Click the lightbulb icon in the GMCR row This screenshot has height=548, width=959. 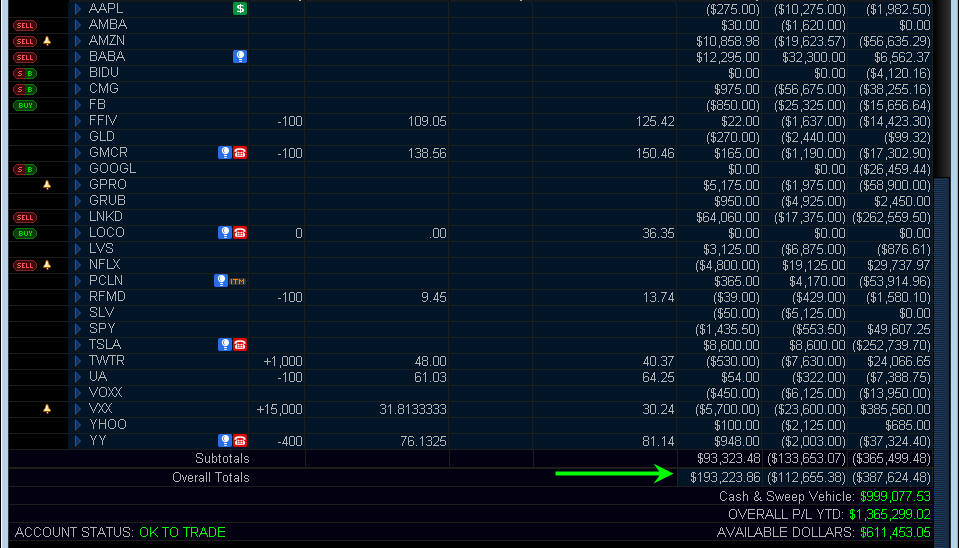pos(224,153)
